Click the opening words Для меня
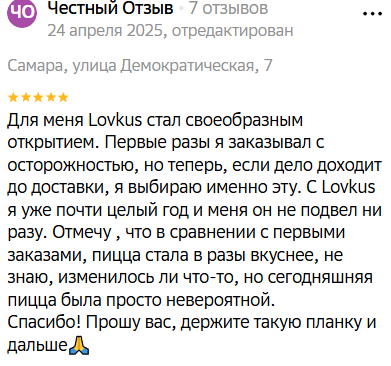The image size is (391, 366). pyautogui.click(x=45, y=121)
